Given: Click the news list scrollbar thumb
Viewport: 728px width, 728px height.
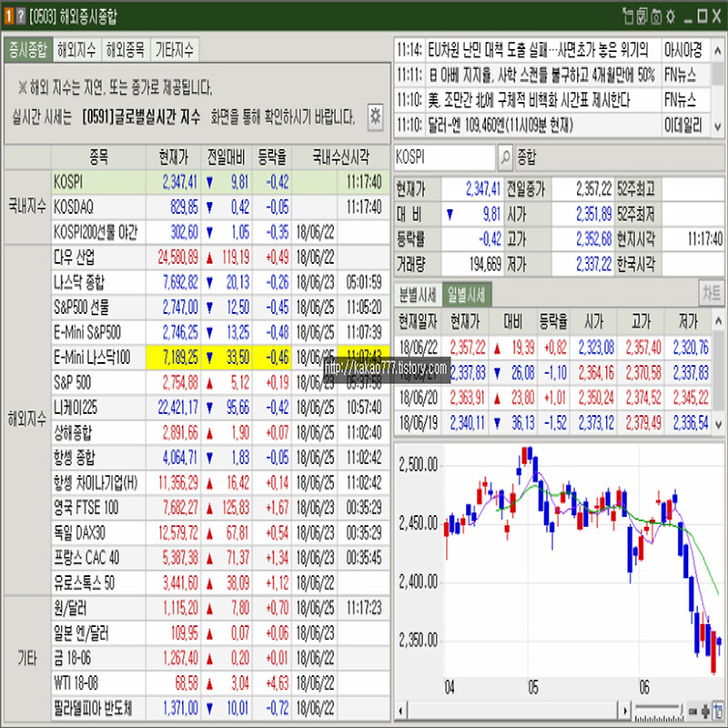Looking at the screenshot, I should click(718, 75).
